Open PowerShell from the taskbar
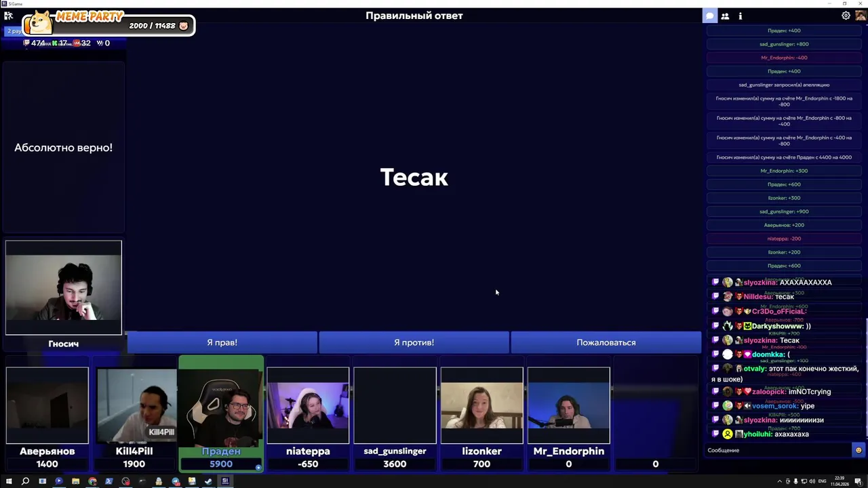This screenshot has height=488, width=868. (x=108, y=481)
